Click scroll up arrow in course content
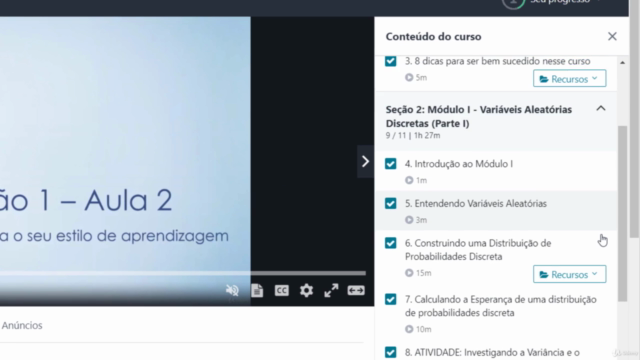Viewport: 640px width, 360px height. (622, 63)
